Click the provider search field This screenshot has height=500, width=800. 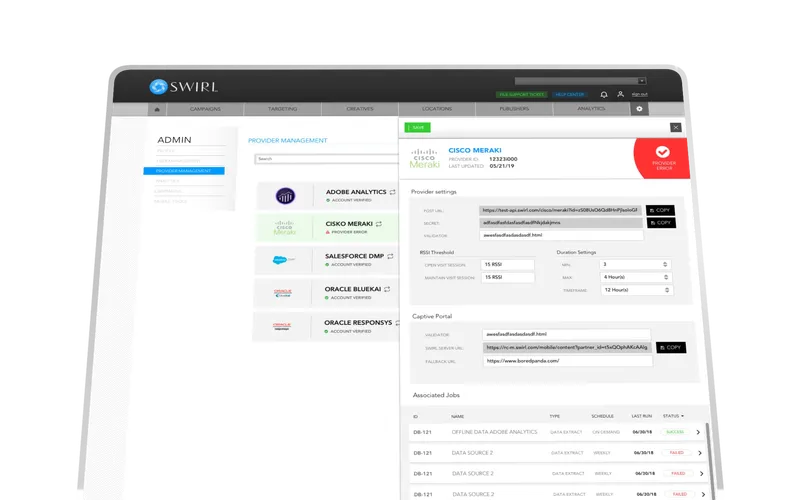click(327, 159)
